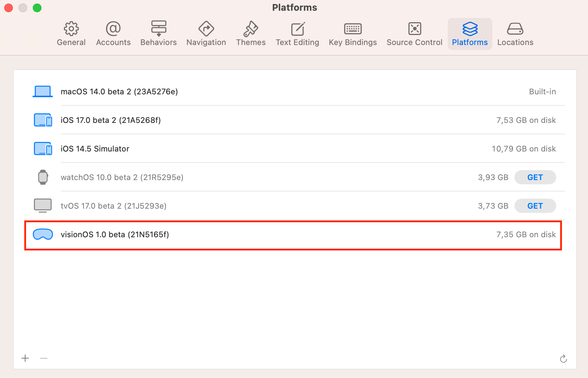The width and height of the screenshot is (588, 378).
Task: Select the Platforms tab
Action: (x=470, y=34)
